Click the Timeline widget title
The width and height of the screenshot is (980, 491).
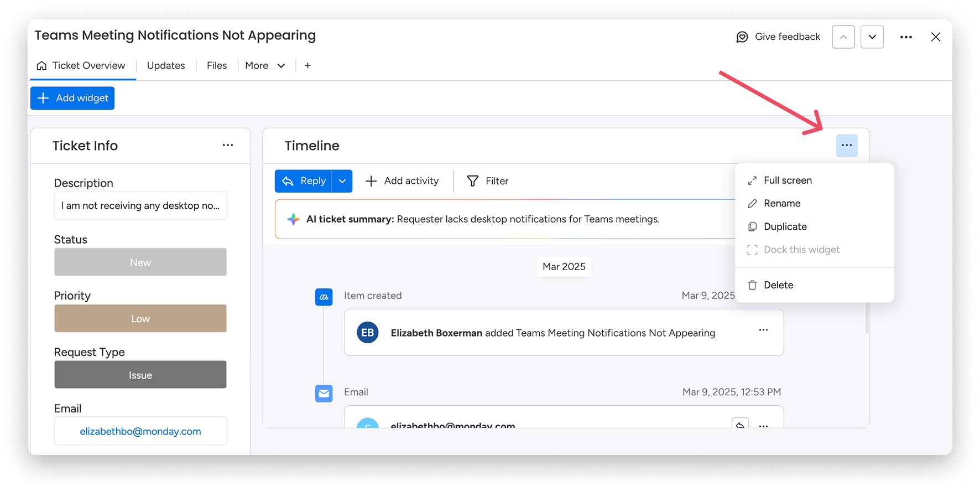tap(312, 146)
